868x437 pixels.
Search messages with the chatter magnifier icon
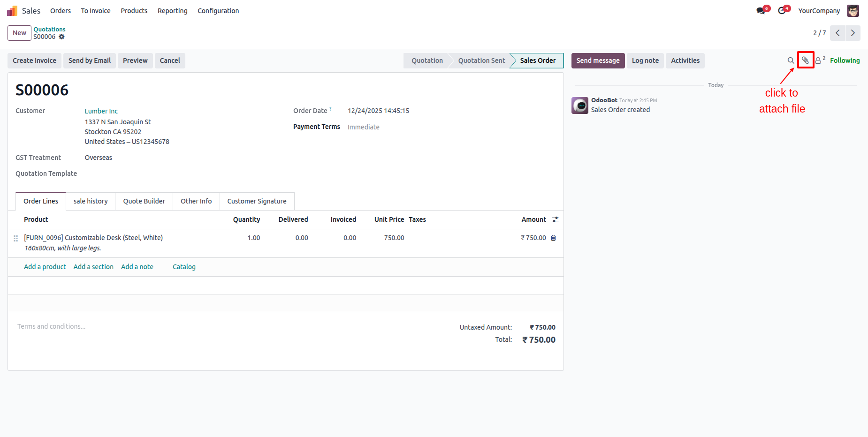791,60
